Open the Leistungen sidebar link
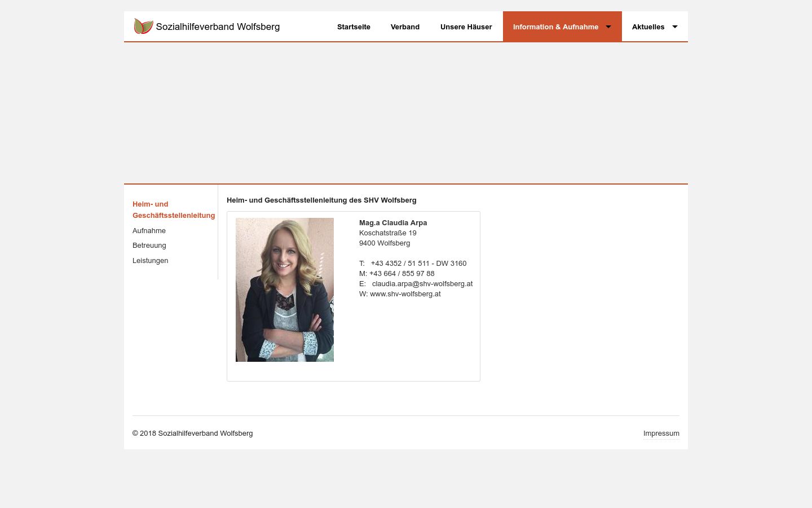 pos(150,260)
